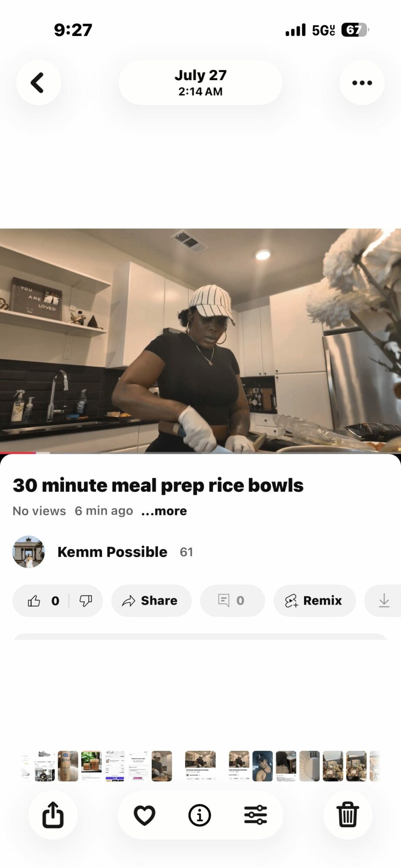401x868 pixels.
Task: Select the selfie thumbnail in the photo strip
Action: [x=262, y=766]
